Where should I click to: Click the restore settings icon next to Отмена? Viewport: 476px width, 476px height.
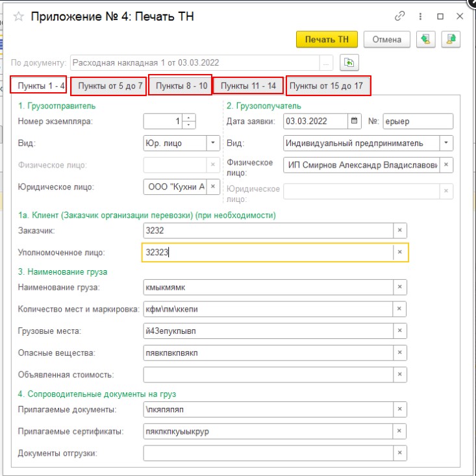click(425, 40)
